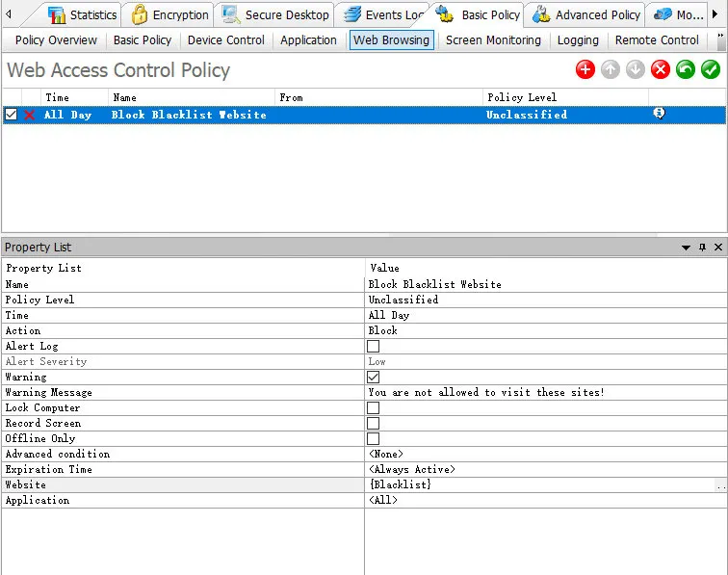Screen dimensions: 728x575
Task: Click the Website browse ellipsis button
Action: (720, 485)
